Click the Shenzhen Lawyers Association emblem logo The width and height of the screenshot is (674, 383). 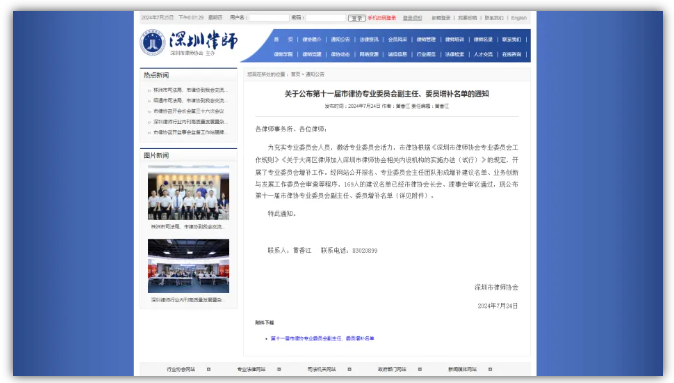(x=153, y=43)
